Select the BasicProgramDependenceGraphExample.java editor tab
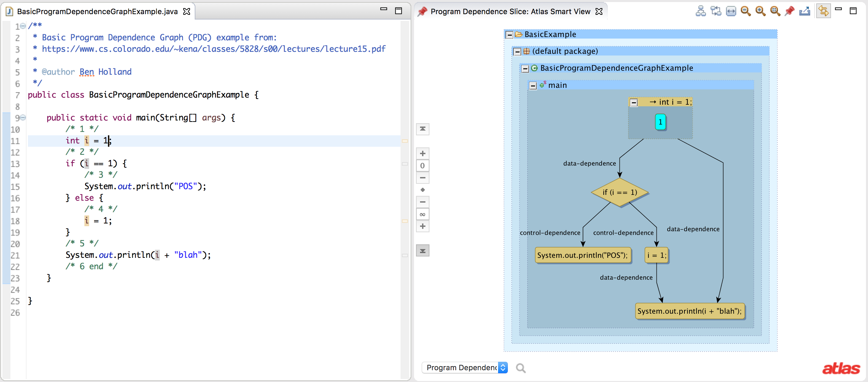The width and height of the screenshot is (868, 382). (98, 11)
